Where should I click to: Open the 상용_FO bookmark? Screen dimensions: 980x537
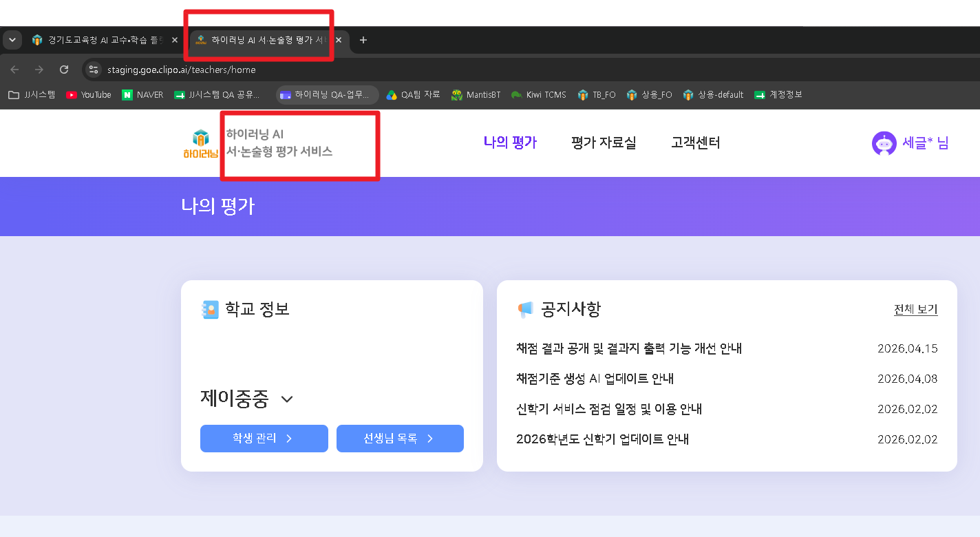[x=650, y=95]
